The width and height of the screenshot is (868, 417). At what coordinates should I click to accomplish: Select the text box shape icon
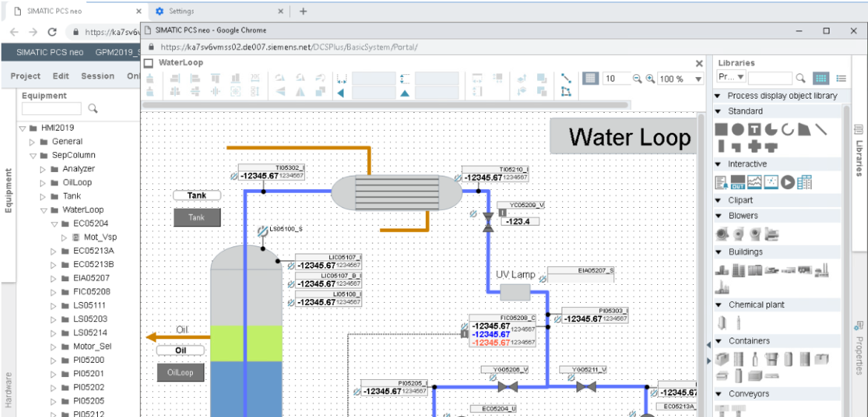[754, 129]
